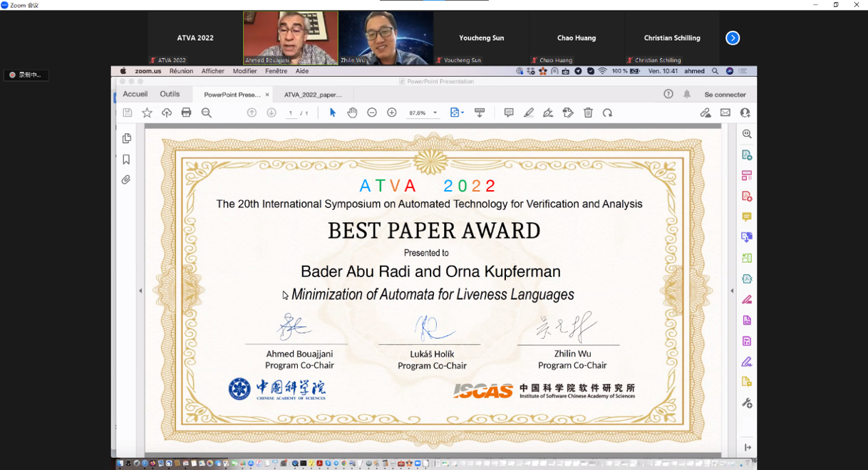Click the zoom in plus icon
The width and height of the screenshot is (868, 470).
click(391, 113)
